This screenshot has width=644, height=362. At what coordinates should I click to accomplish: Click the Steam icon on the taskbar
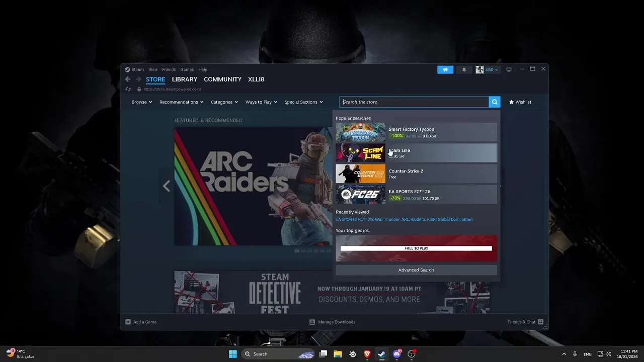pos(381,354)
